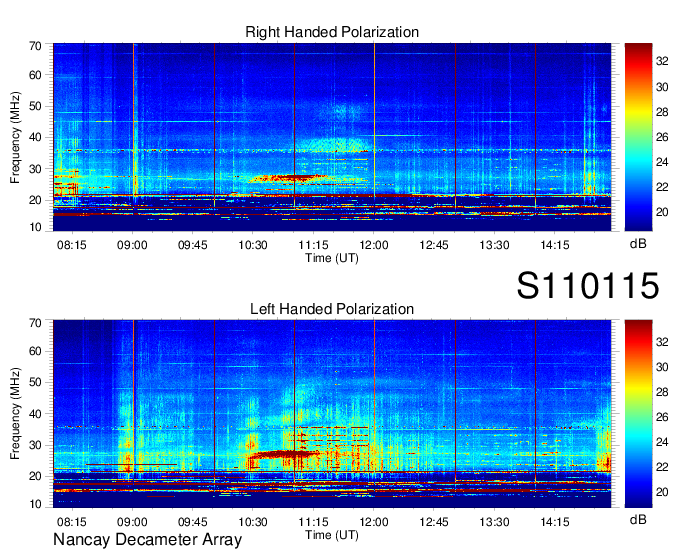Viewport: 680px width, 552px height.
Task: Click the 20 MHz tick on Right Handed plot
Action: (x=35, y=200)
